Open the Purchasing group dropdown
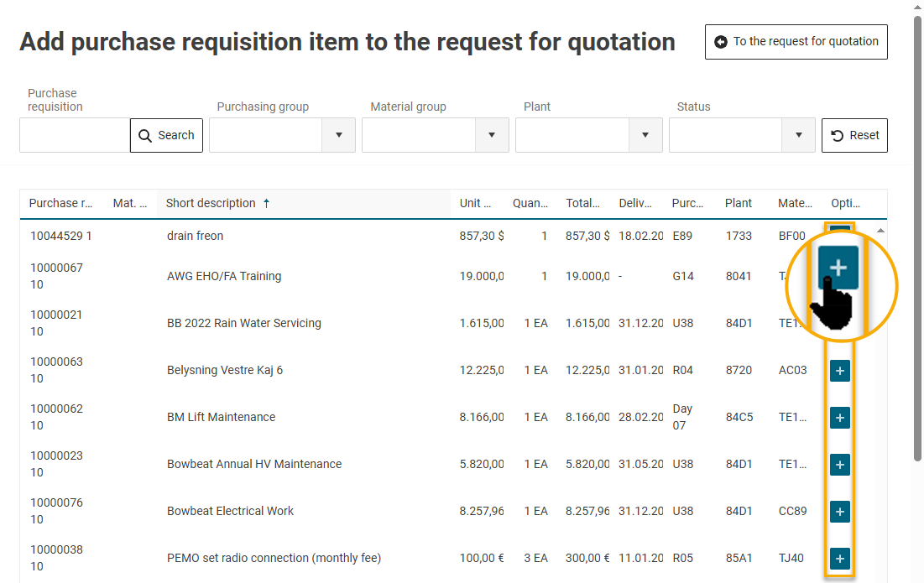924x583 pixels. pos(339,135)
